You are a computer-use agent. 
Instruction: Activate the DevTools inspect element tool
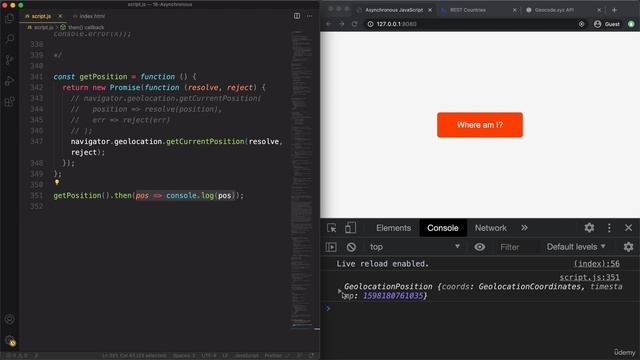[331, 228]
